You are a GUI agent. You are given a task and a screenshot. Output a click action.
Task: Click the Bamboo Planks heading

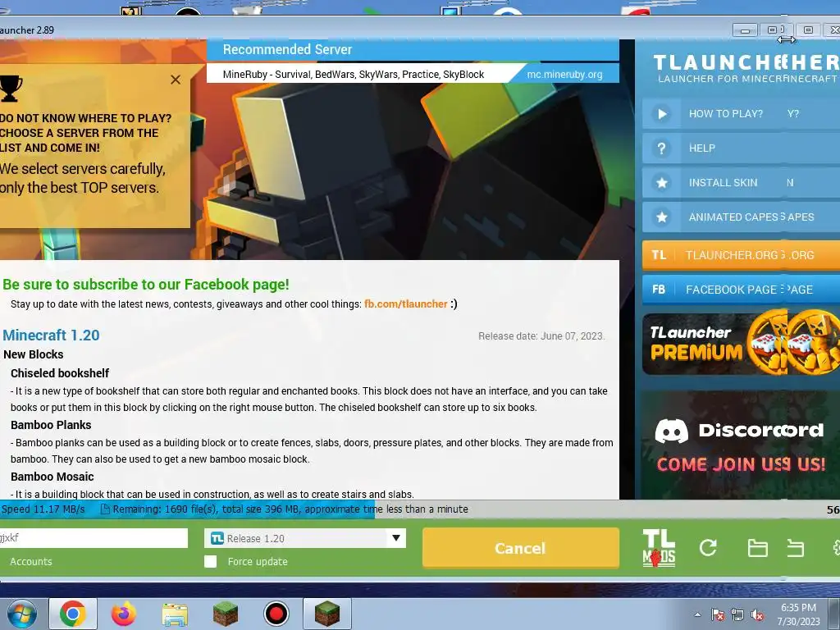click(x=51, y=425)
